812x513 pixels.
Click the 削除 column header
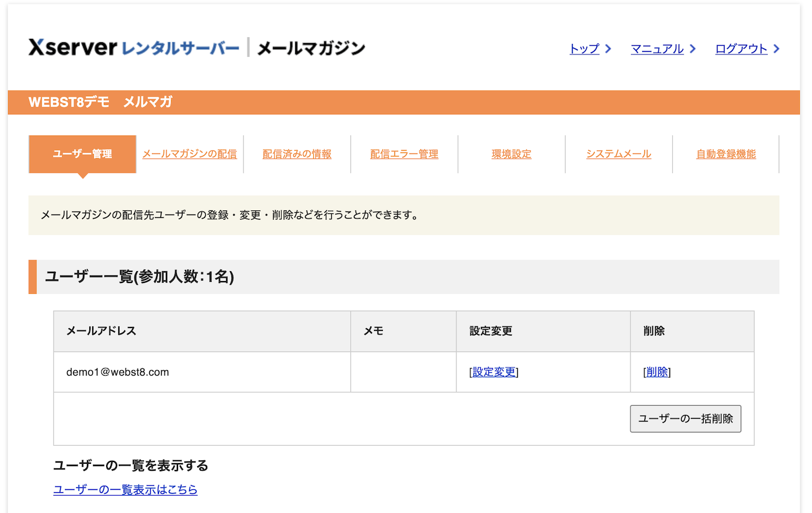coord(693,331)
